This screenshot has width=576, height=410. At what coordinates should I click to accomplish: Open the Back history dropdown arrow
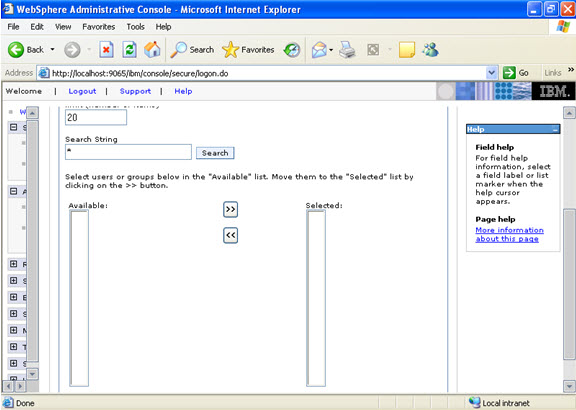pyautogui.click(x=53, y=49)
